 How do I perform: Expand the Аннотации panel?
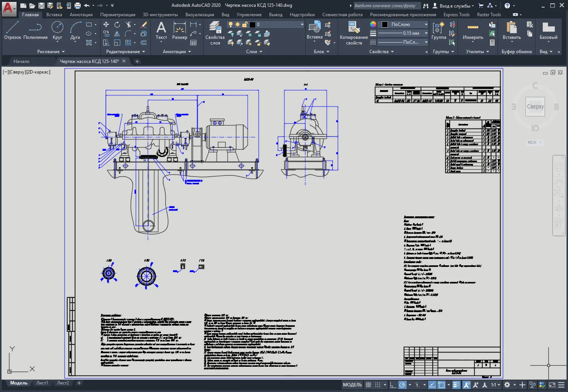pos(177,52)
